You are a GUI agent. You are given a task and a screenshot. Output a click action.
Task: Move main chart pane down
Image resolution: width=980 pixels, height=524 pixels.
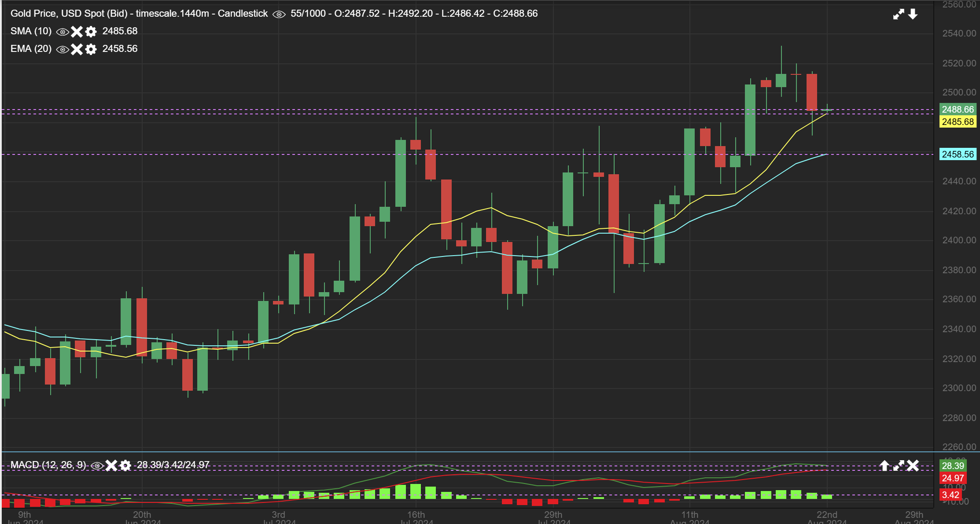tap(913, 14)
